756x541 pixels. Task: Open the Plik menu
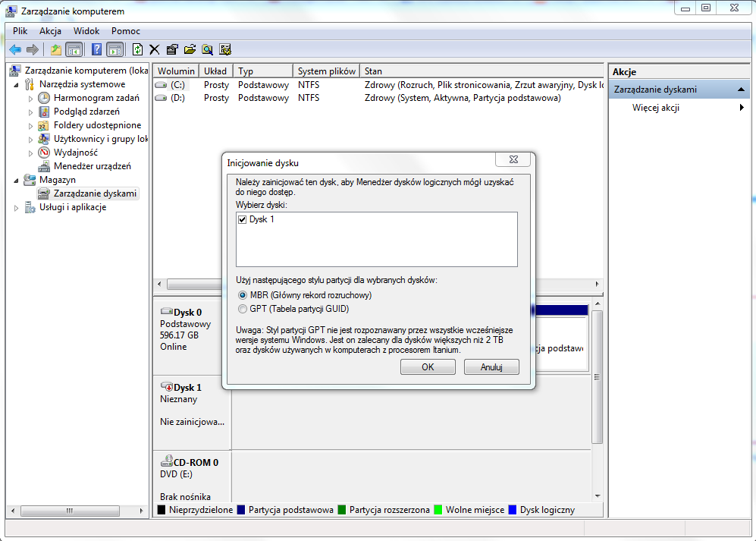[20, 31]
